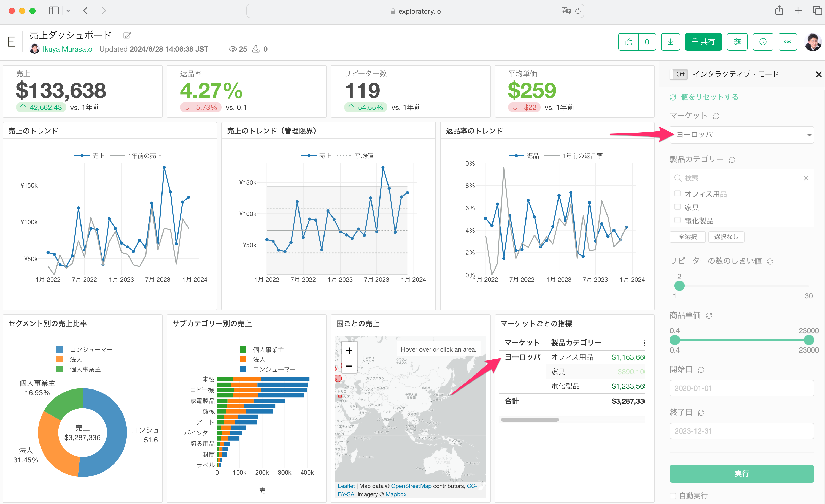Viewport: 825px width, 504px height.
Task: Go back in Safari
Action: click(86, 11)
